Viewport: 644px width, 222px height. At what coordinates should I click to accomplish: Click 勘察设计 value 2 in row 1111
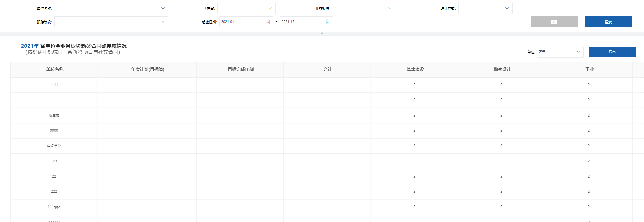coord(501,85)
